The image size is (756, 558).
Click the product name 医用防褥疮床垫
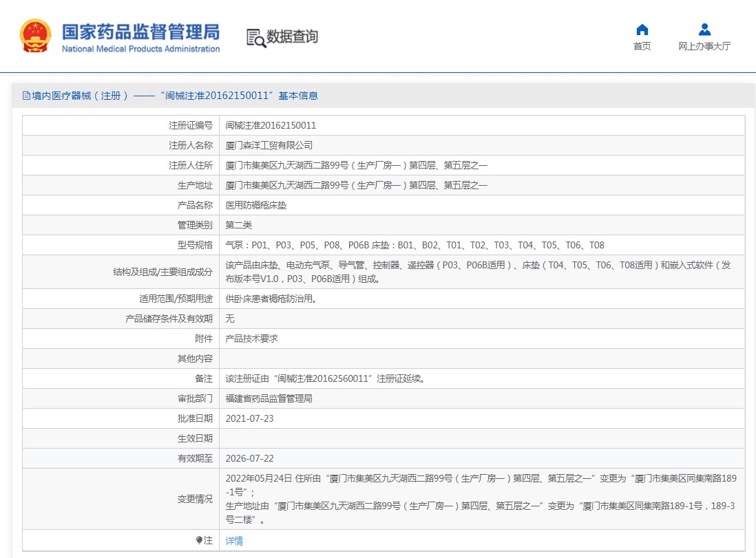(x=256, y=206)
